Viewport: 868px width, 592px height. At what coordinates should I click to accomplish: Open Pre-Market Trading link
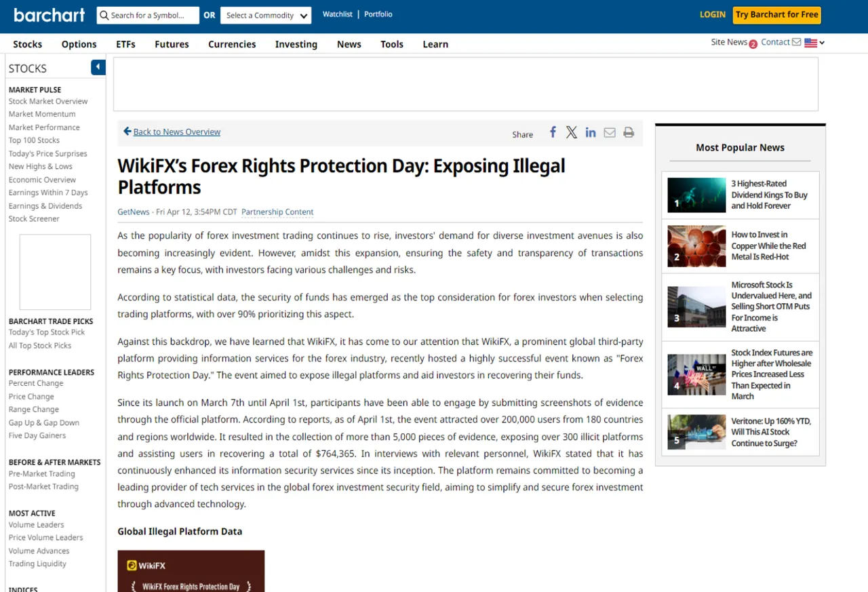42,474
